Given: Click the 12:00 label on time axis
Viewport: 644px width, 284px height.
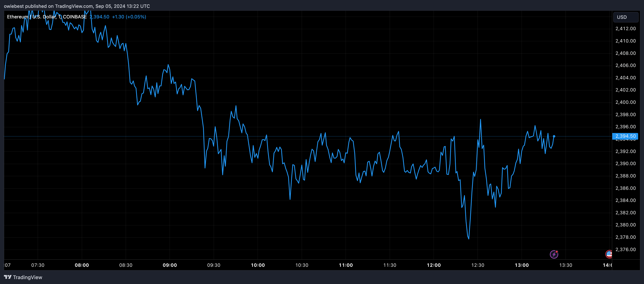Looking at the screenshot, I should tap(434, 265).
